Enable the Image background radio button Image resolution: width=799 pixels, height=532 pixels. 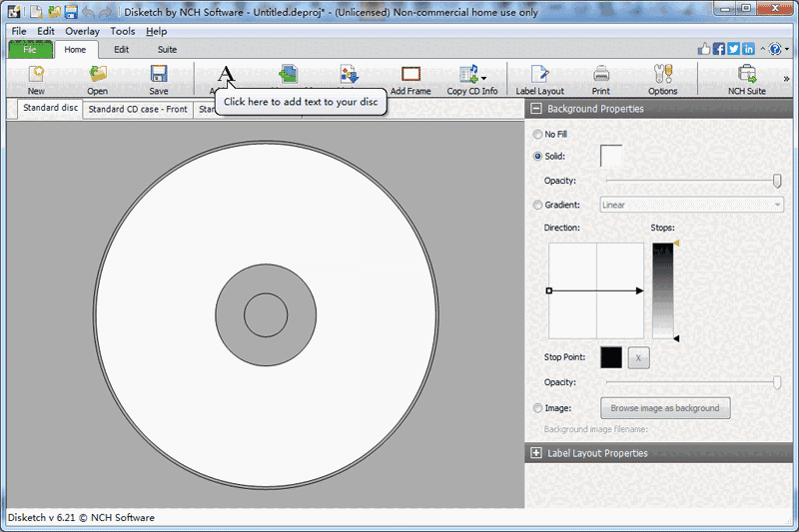click(539, 408)
